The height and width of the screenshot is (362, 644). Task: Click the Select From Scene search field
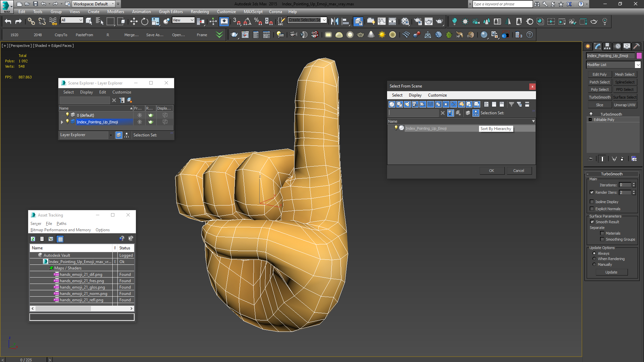pos(413,113)
